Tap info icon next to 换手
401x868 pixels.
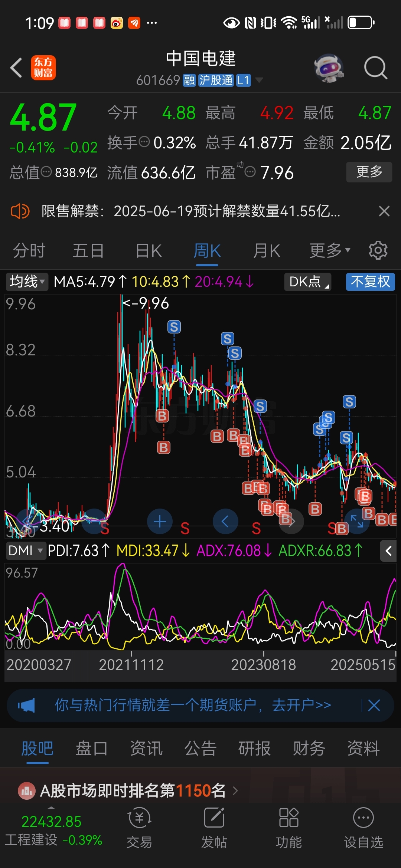144,141
